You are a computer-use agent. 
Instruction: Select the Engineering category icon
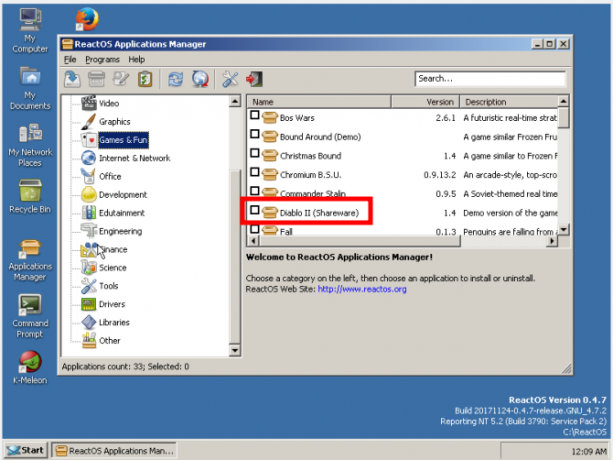(89, 231)
